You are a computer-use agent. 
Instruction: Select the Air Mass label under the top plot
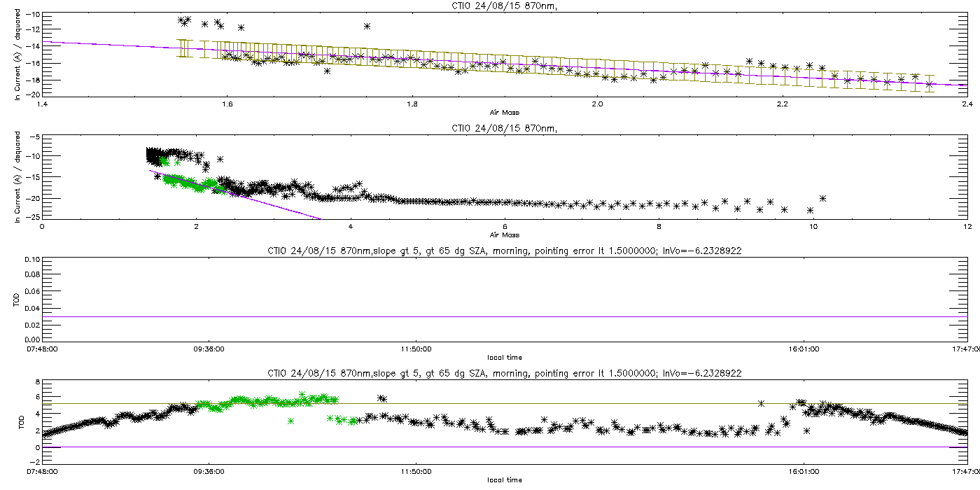tap(504, 112)
